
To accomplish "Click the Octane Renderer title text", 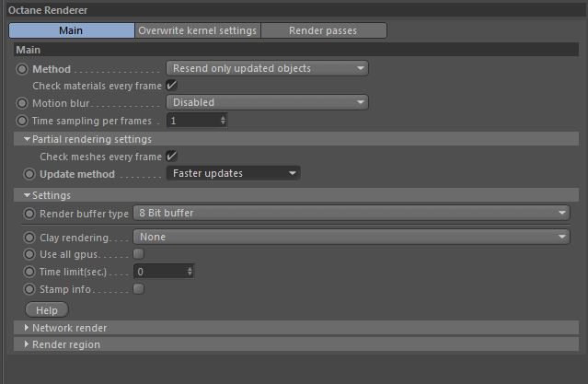I will 48,10.
